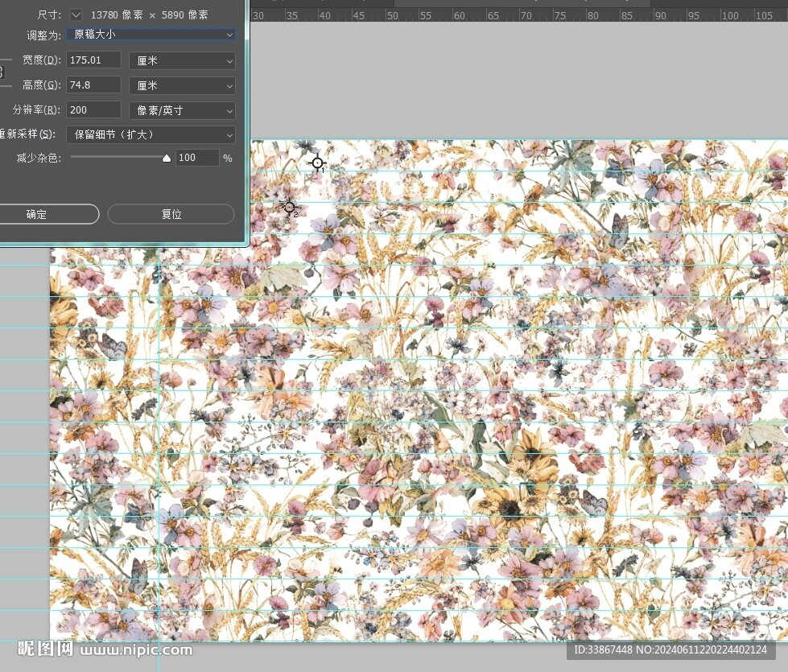Select color sampler marker 2 on canvas

289,208
